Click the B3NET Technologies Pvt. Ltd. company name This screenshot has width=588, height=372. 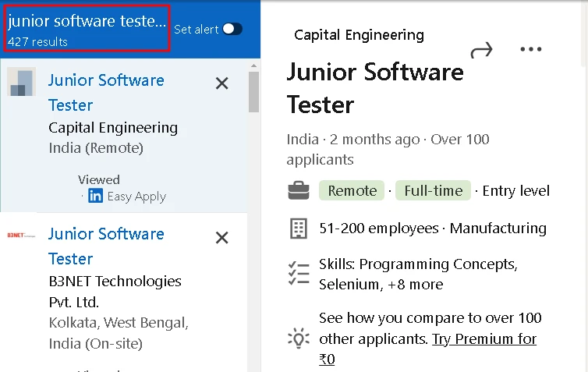115,292
